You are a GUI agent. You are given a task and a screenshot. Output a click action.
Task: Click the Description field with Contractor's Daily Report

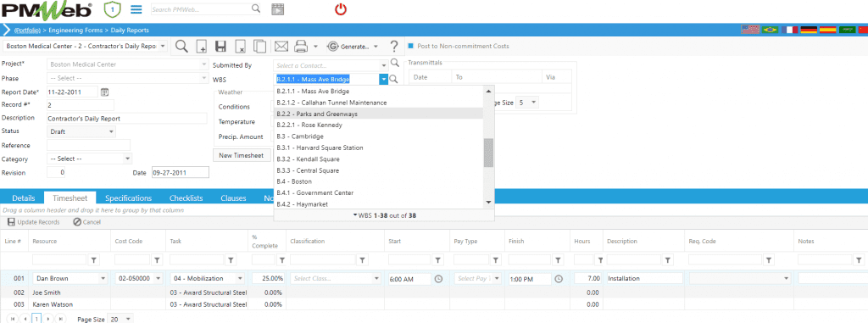click(x=127, y=119)
